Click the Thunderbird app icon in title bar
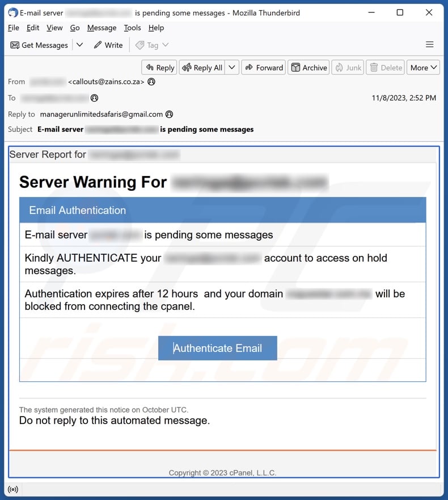Viewport: 448px width, 500px height. [12, 12]
